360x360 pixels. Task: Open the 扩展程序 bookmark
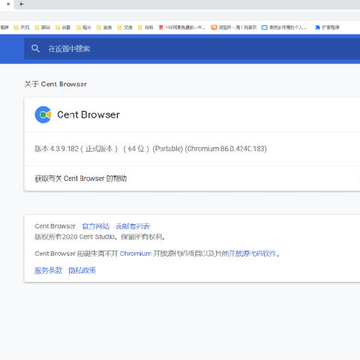[x=327, y=28]
